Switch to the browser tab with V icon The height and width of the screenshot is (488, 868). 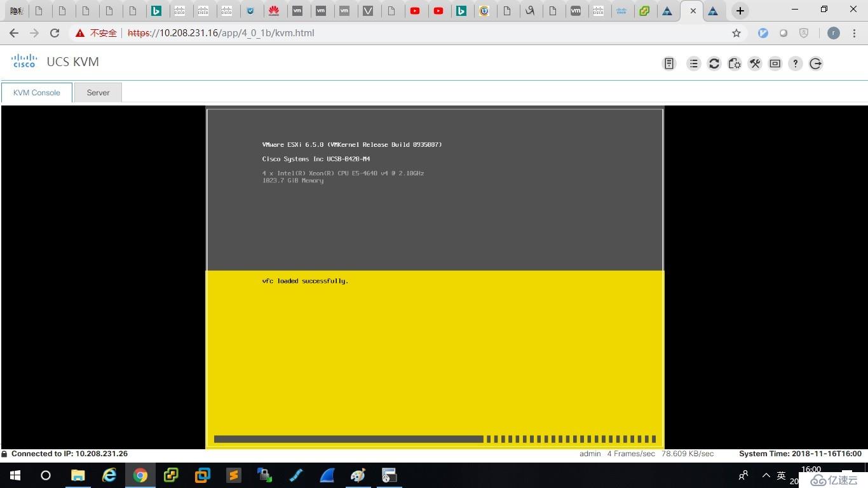coord(368,11)
